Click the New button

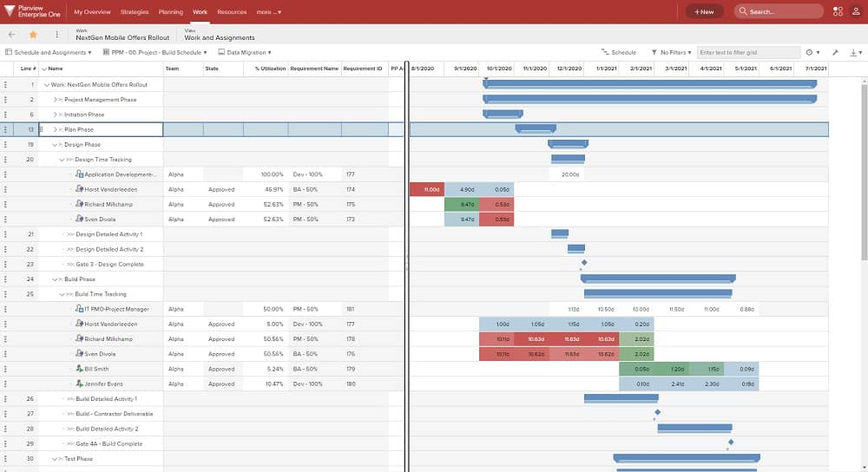click(x=704, y=11)
